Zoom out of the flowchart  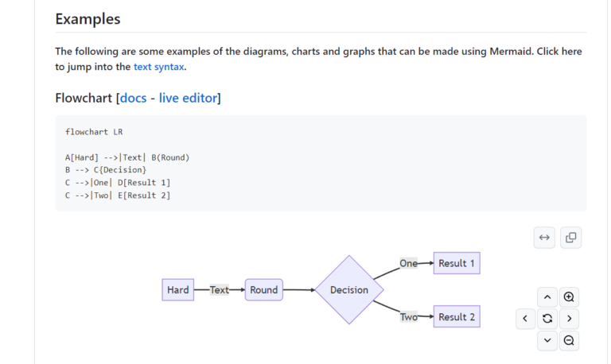pos(569,341)
